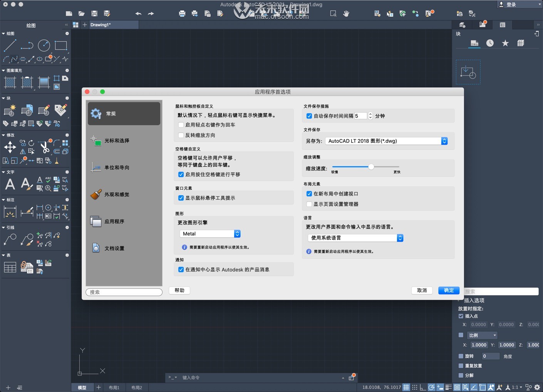
Task: Enable 显示页面设置管理器 under 布局元素
Action: tap(309, 204)
